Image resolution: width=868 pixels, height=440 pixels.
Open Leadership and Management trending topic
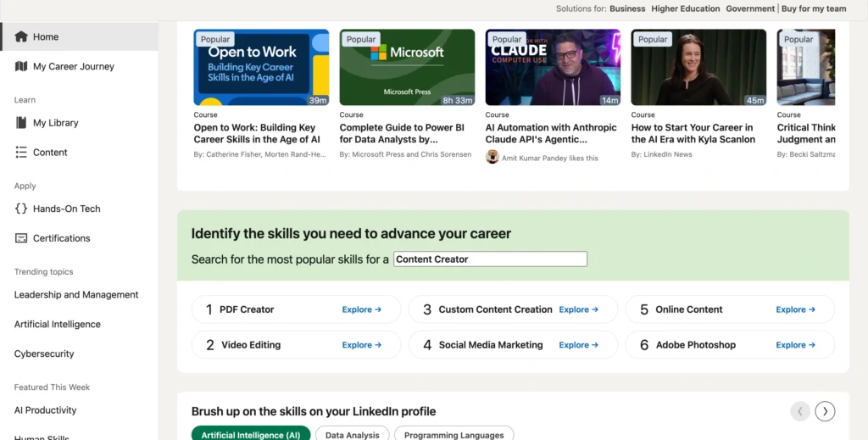76,295
